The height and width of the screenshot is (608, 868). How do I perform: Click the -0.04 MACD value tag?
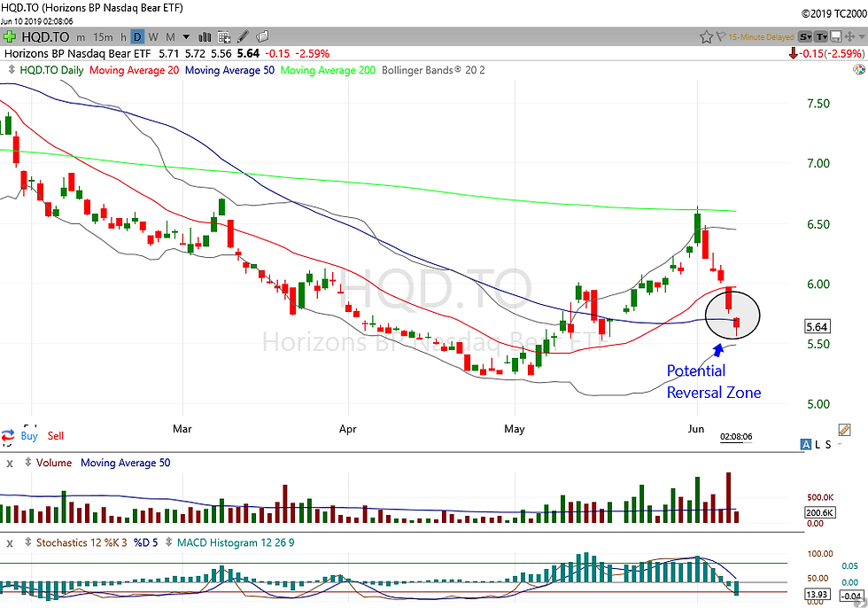pos(851,596)
